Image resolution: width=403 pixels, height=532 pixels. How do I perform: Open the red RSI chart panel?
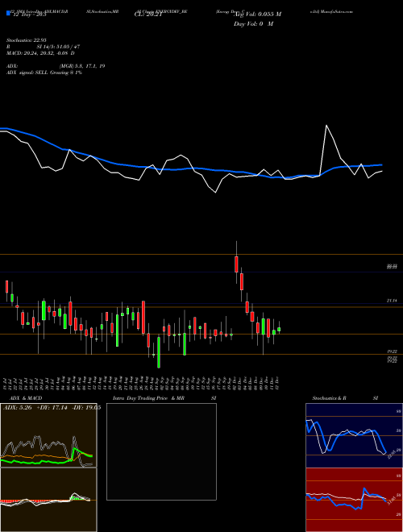[x=354, y=500]
